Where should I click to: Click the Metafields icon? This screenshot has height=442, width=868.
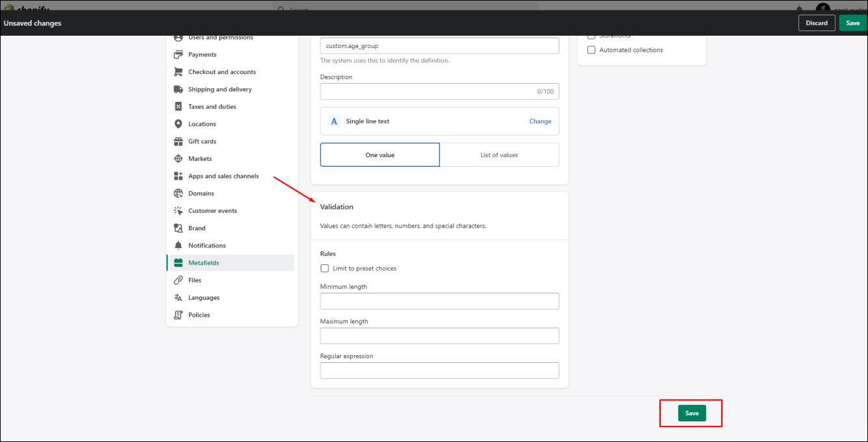pos(178,263)
